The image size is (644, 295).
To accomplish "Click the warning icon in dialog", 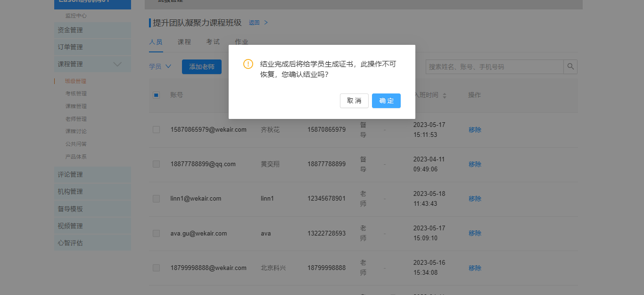I will [x=248, y=64].
